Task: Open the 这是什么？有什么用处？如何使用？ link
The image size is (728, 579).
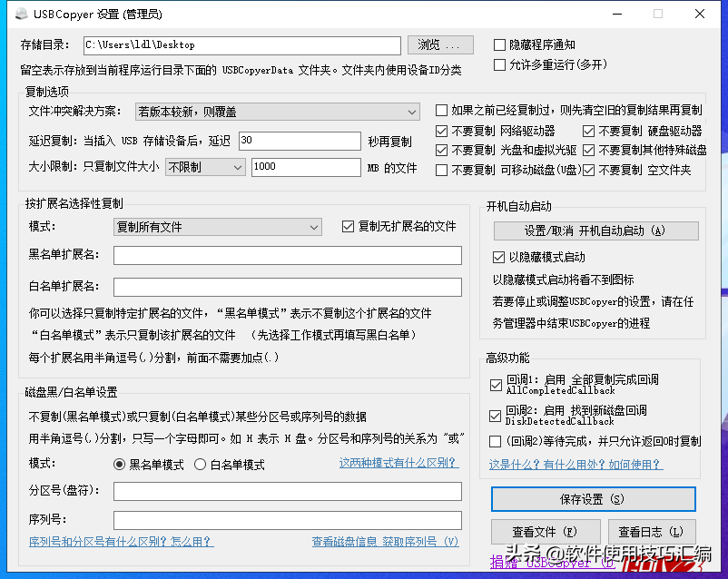Action: [x=576, y=465]
